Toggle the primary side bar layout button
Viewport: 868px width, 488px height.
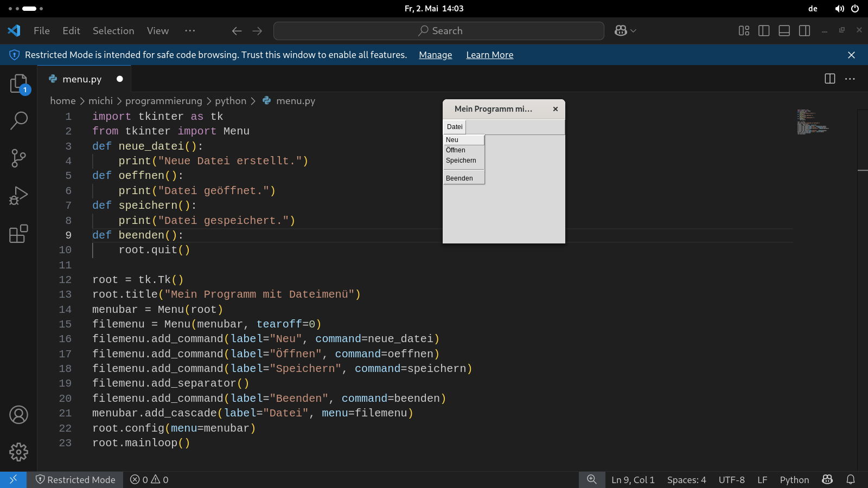pos(764,31)
